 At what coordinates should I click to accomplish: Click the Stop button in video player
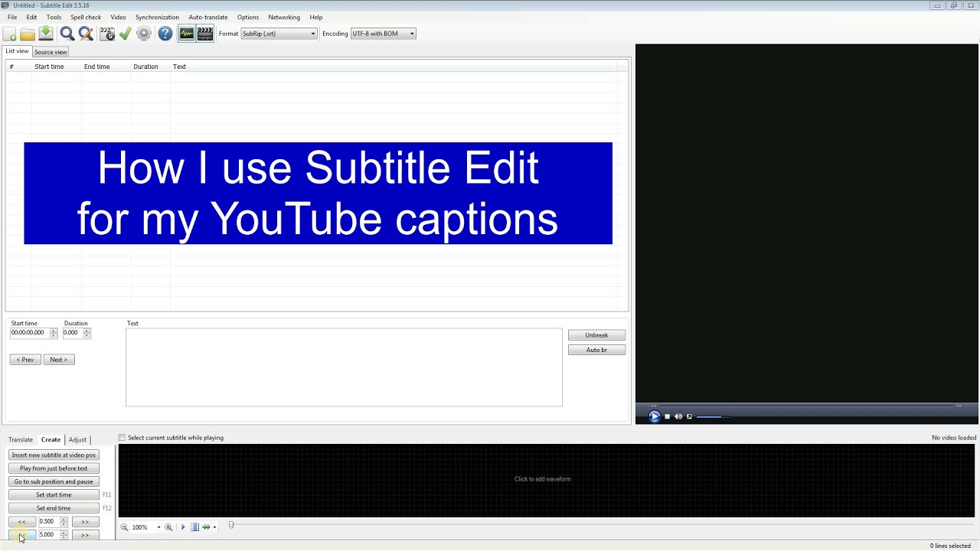coord(667,417)
